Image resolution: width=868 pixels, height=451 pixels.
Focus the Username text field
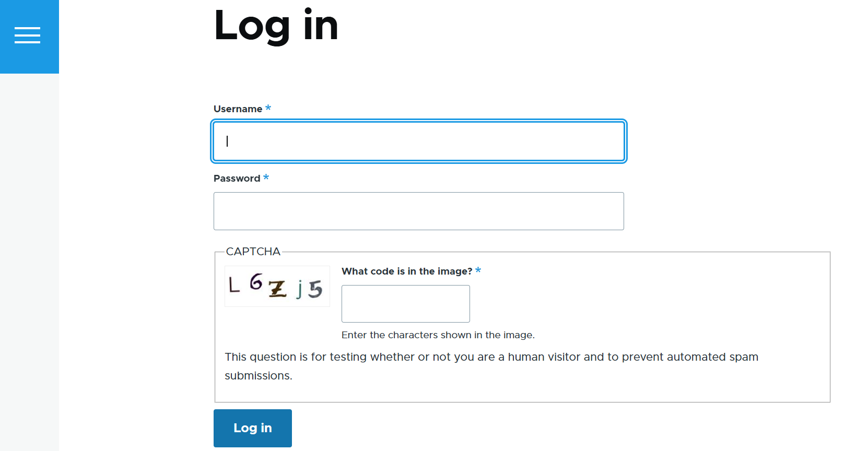click(x=418, y=141)
